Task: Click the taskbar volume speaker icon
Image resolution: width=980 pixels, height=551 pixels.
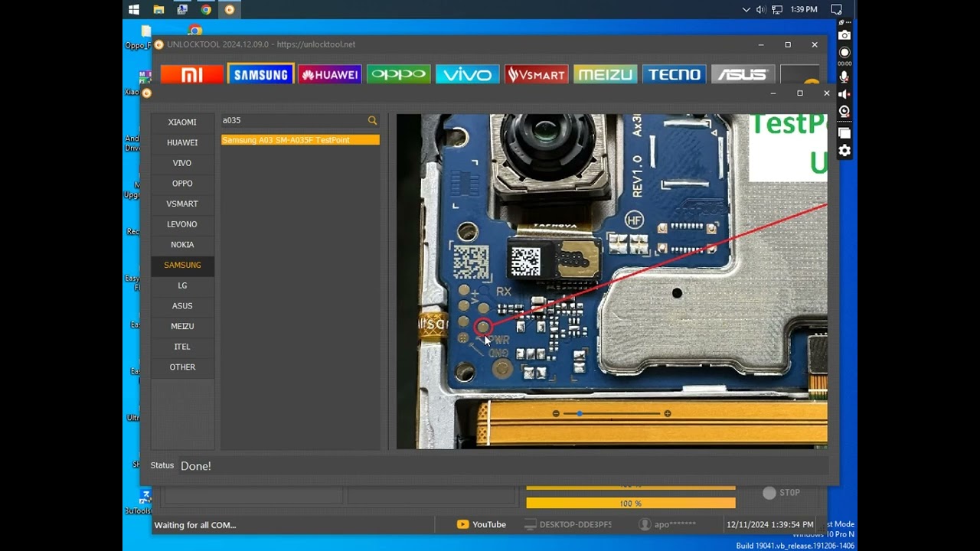Action: coord(761,9)
